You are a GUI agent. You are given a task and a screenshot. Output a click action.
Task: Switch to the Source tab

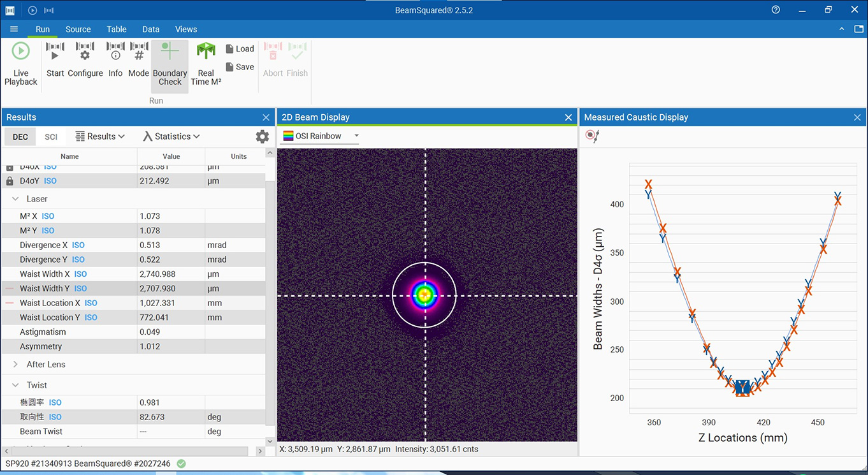78,29
